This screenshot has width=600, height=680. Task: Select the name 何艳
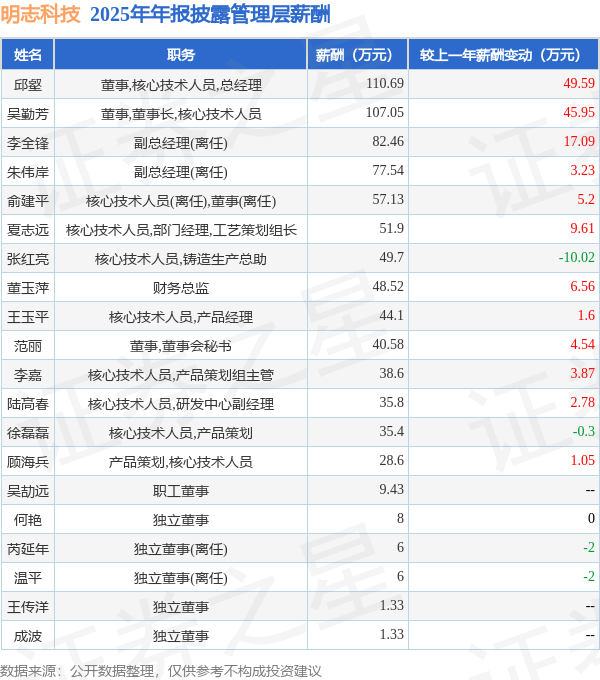tap(28, 520)
